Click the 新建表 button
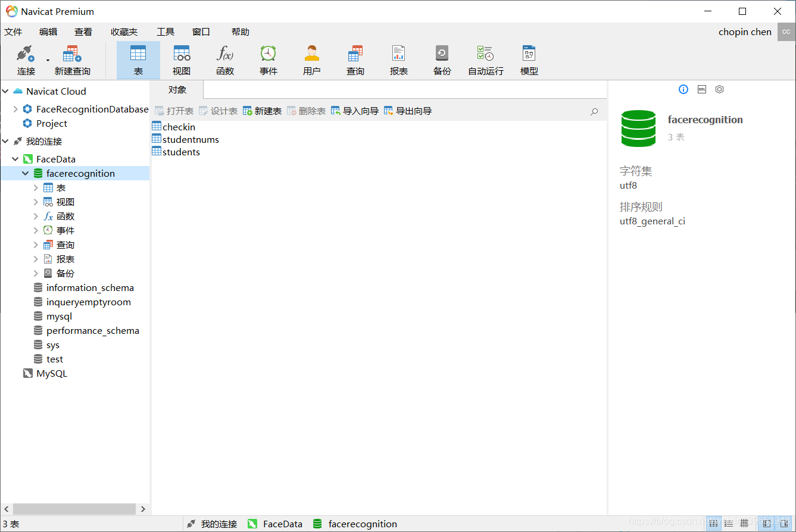This screenshot has width=796, height=532. click(262, 111)
